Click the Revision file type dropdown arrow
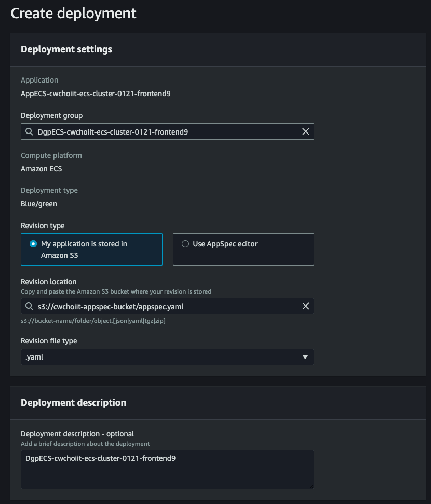 tap(305, 357)
